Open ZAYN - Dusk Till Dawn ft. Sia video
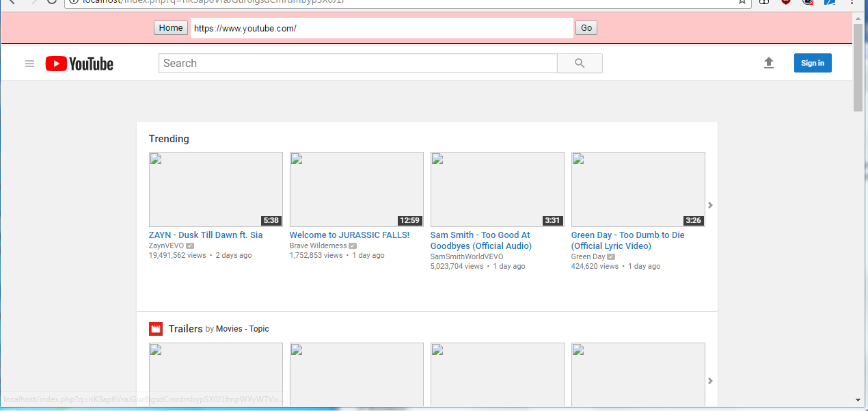This screenshot has height=411, width=868. tap(206, 235)
